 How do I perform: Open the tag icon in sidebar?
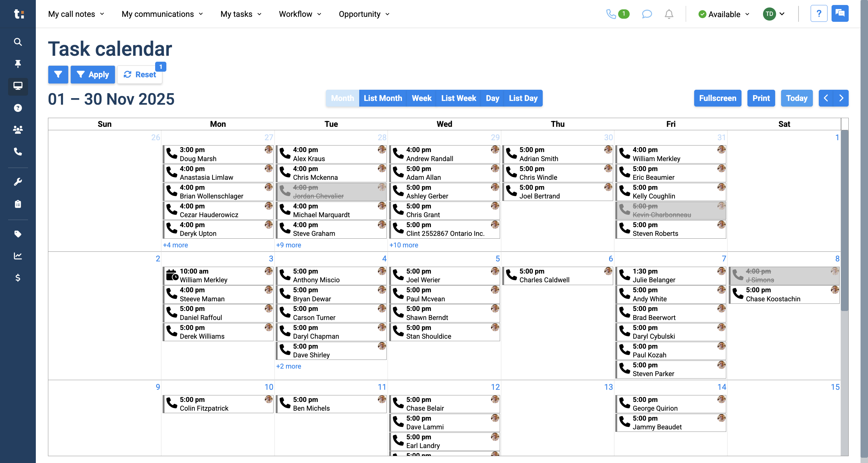tap(18, 234)
